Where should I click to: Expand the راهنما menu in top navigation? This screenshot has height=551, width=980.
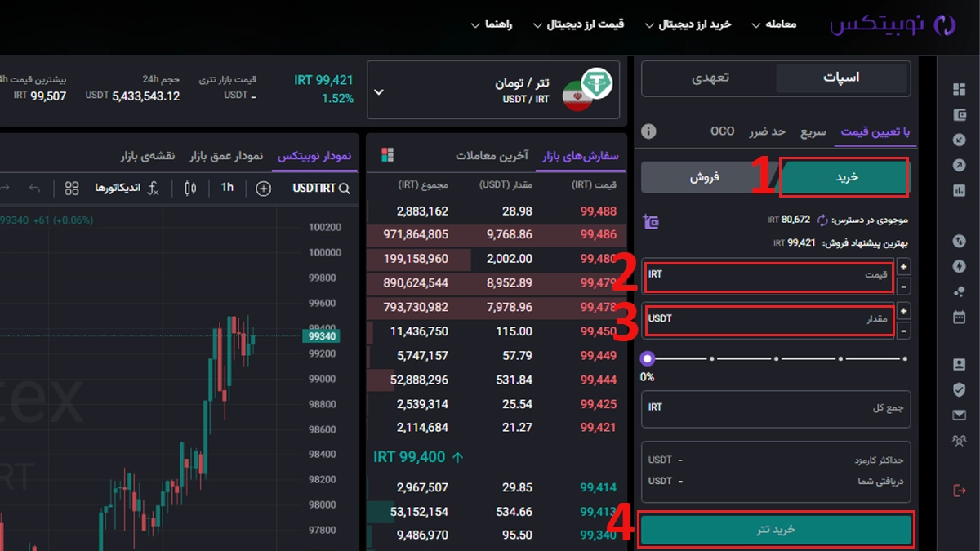click(x=491, y=24)
